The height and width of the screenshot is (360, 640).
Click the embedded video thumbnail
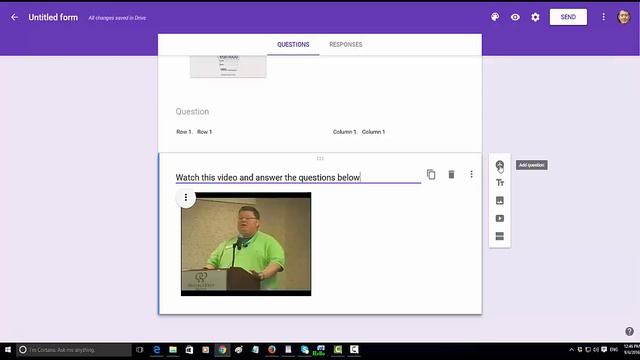tap(246, 244)
